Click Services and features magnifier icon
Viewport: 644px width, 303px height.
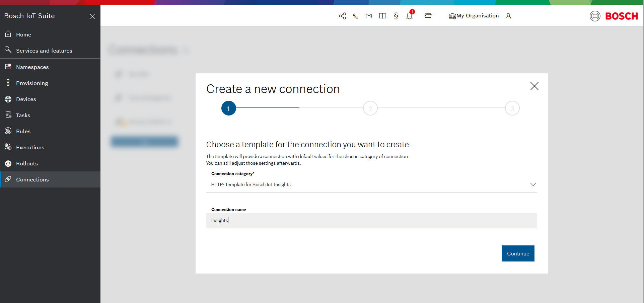click(x=8, y=50)
